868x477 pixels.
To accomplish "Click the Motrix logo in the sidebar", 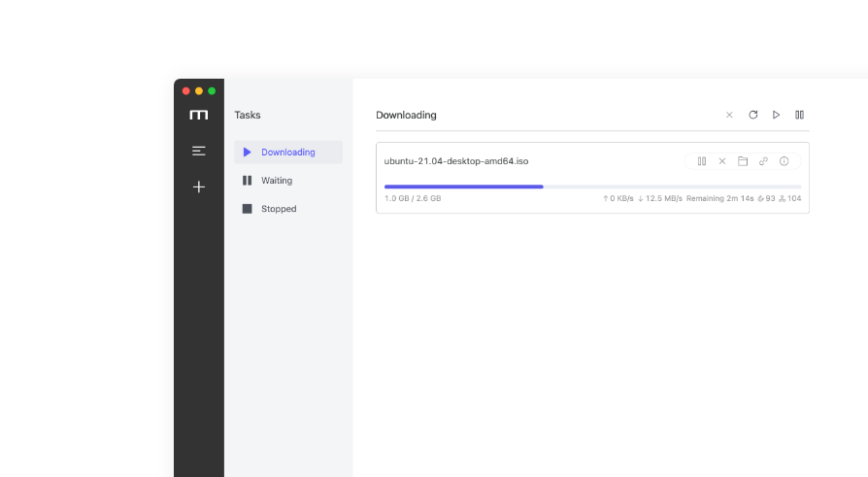I will point(198,115).
